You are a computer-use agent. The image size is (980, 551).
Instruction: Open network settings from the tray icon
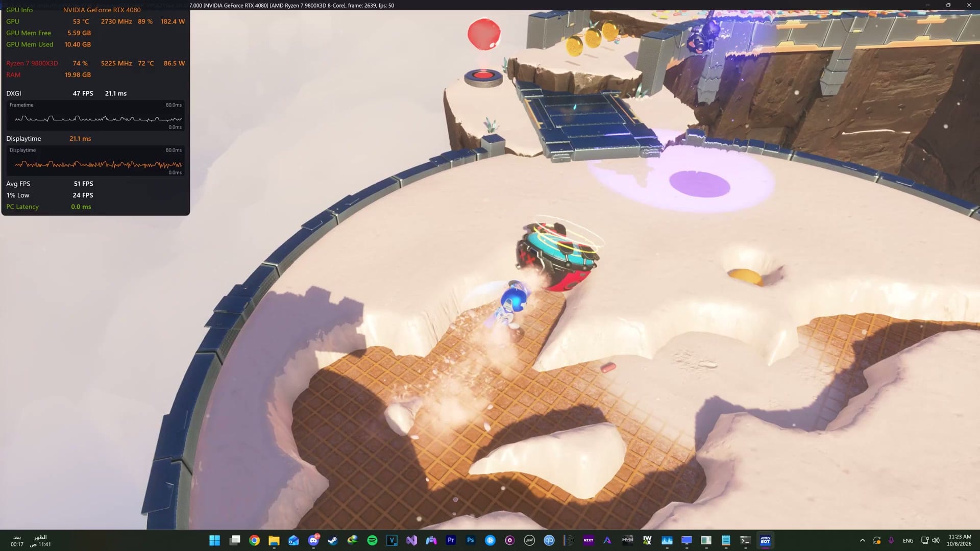(x=924, y=540)
